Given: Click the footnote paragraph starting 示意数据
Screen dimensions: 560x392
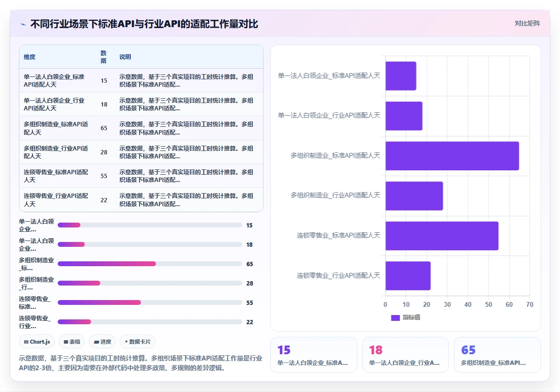Looking at the screenshot, I should [140, 363].
